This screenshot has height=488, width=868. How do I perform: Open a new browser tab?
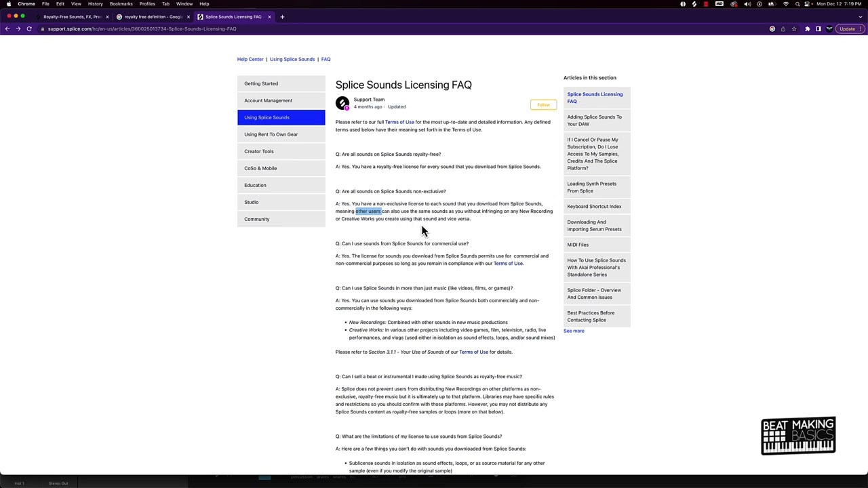[x=282, y=16]
